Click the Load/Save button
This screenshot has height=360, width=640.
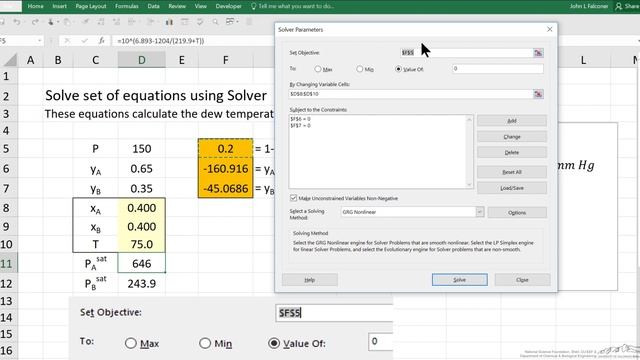(x=512, y=188)
